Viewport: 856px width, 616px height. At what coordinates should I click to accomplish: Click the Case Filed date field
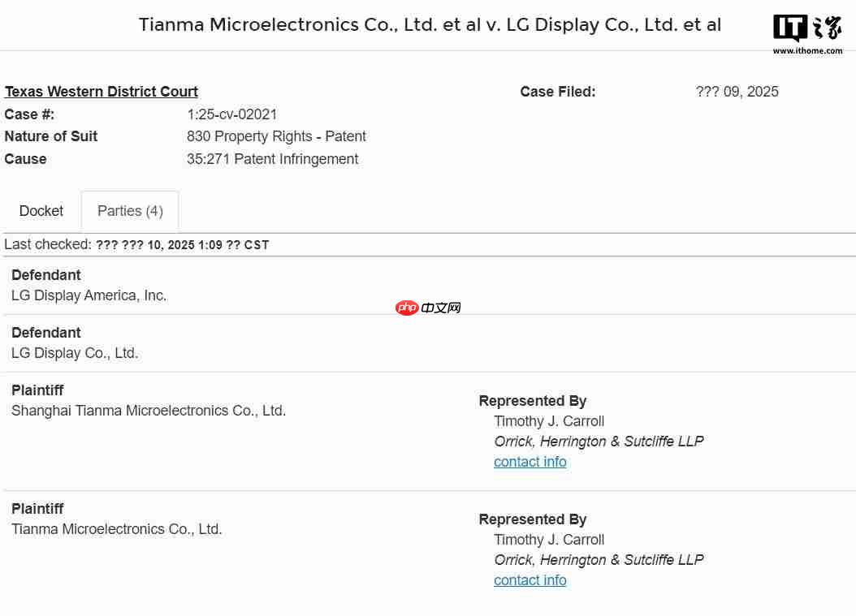coord(559,92)
